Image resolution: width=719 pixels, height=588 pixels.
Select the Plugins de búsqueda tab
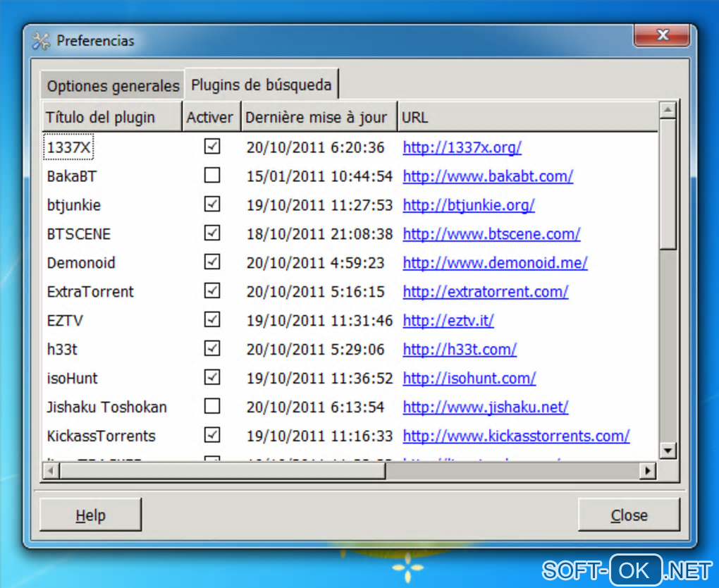(262, 85)
